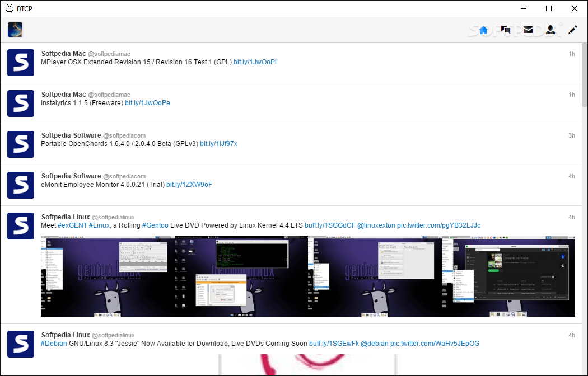Click the 4h timestamp on the exGENT tweet
The image size is (588, 376).
572,217
